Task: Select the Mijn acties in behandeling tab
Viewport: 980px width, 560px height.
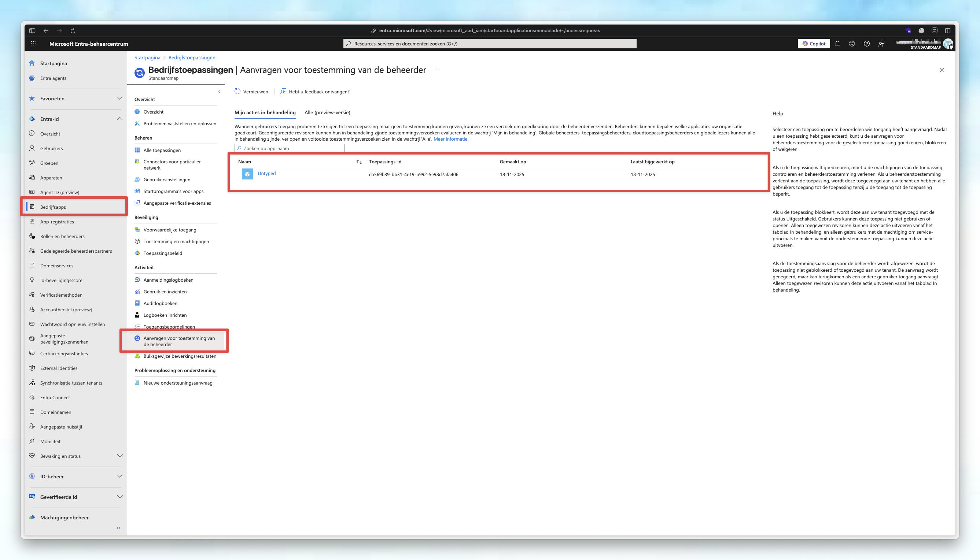Action: point(265,112)
